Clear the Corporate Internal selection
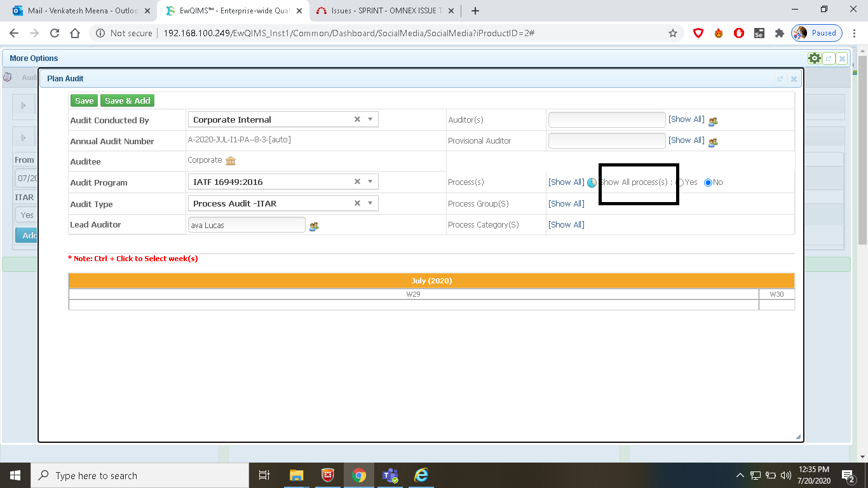868x488 pixels. pos(357,119)
